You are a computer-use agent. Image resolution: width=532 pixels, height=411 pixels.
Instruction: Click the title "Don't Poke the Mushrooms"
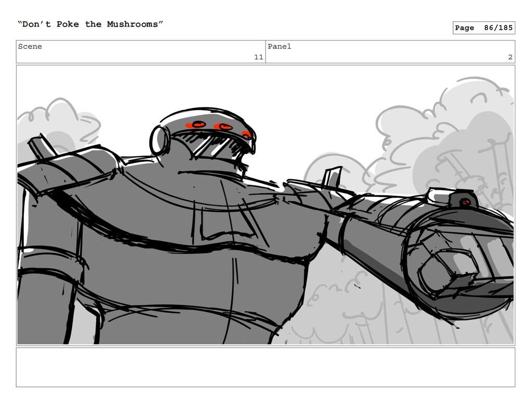[90, 24]
